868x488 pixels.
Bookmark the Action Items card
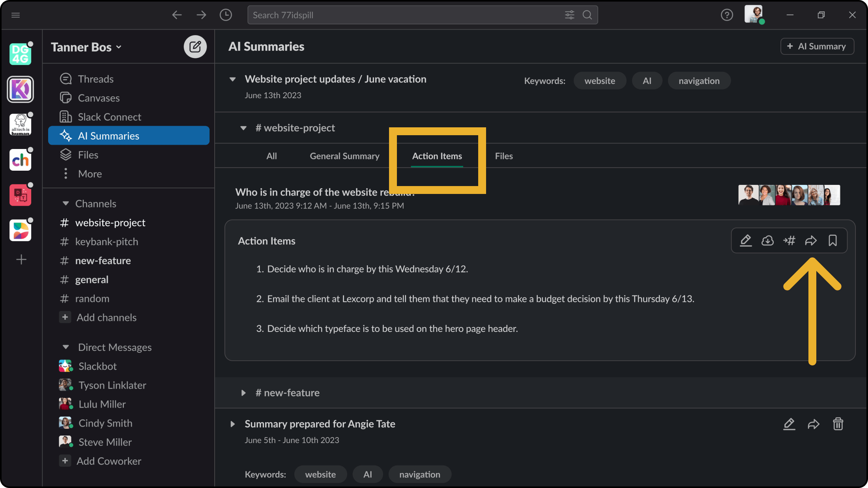pos(832,240)
